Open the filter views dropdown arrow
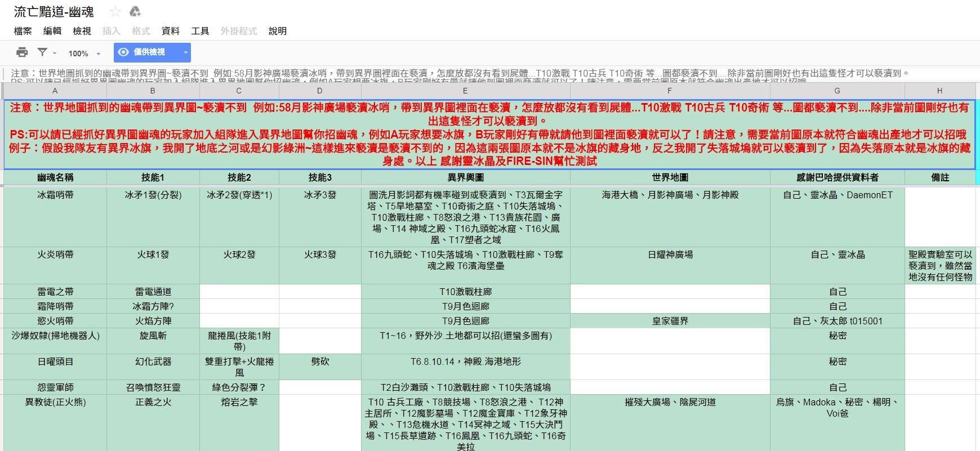 (x=55, y=53)
